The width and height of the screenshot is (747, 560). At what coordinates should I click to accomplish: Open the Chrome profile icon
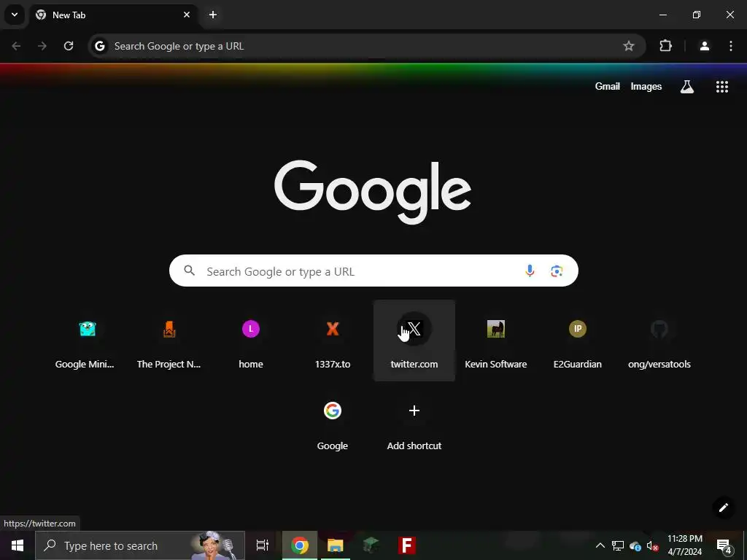click(x=705, y=46)
